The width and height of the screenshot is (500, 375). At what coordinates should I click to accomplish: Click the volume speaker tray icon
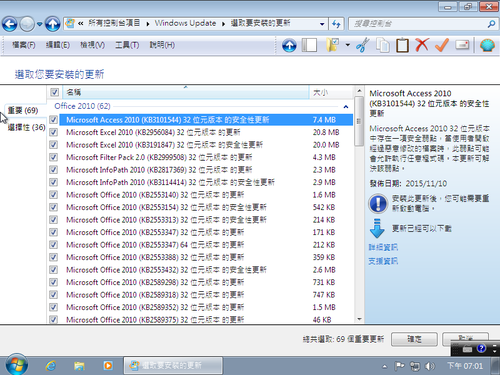point(429,367)
